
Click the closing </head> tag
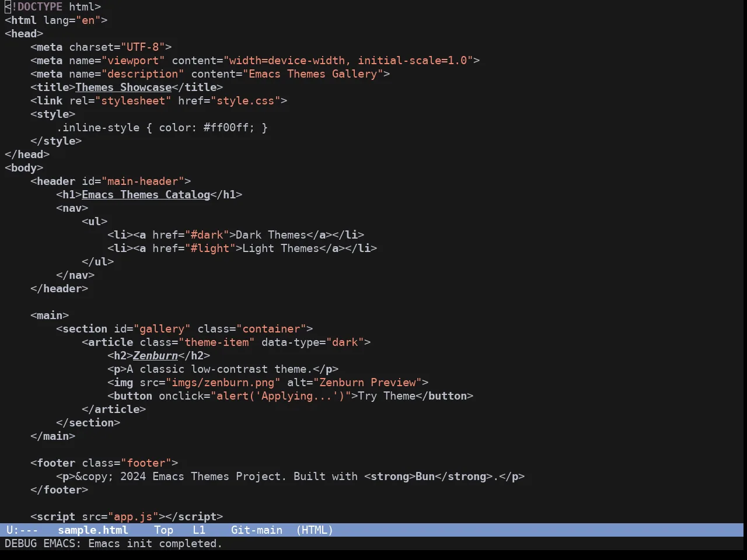tap(27, 155)
